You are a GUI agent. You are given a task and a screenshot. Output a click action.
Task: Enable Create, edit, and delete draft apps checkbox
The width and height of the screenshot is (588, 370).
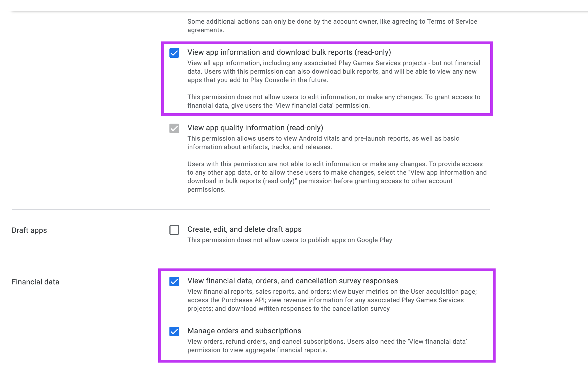(174, 230)
